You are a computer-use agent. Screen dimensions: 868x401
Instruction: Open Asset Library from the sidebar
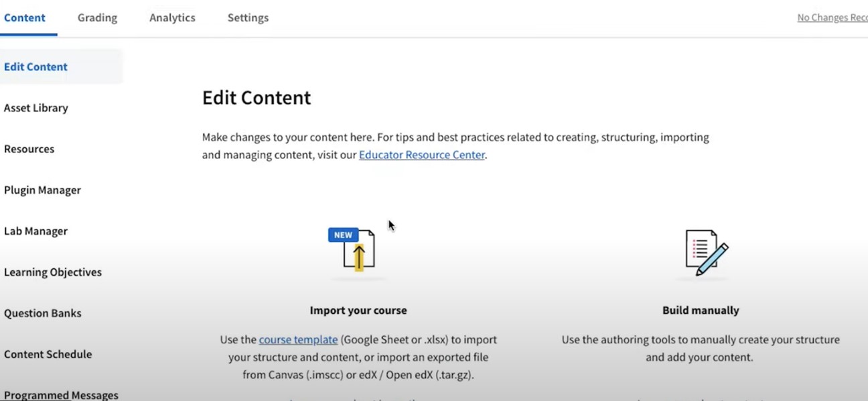(36, 108)
